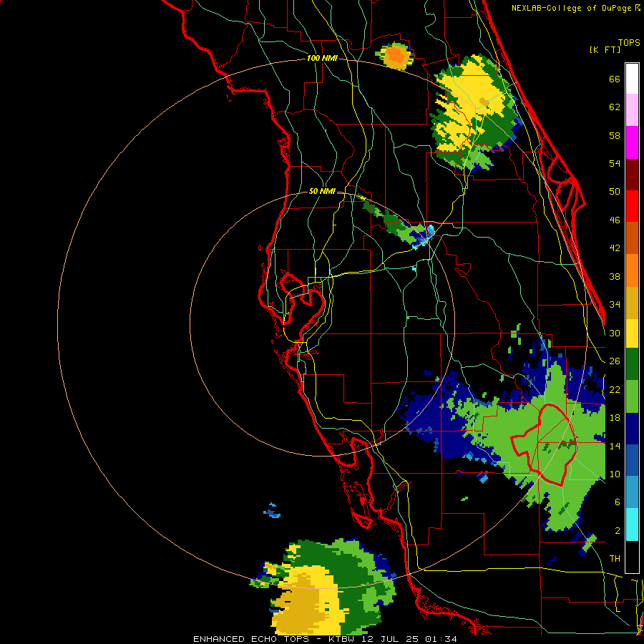Click the NEXLAB-College of DuPage label

click(570, 8)
